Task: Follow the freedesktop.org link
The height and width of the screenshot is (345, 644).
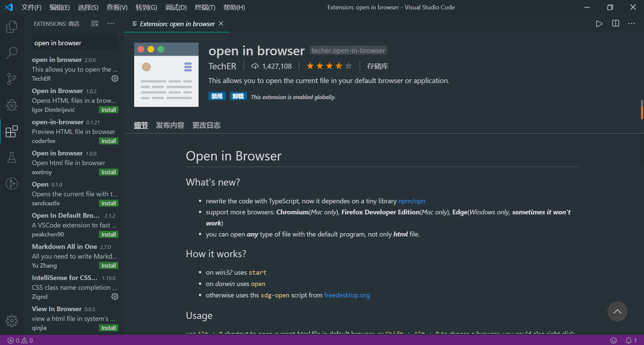Action: click(347, 295)
